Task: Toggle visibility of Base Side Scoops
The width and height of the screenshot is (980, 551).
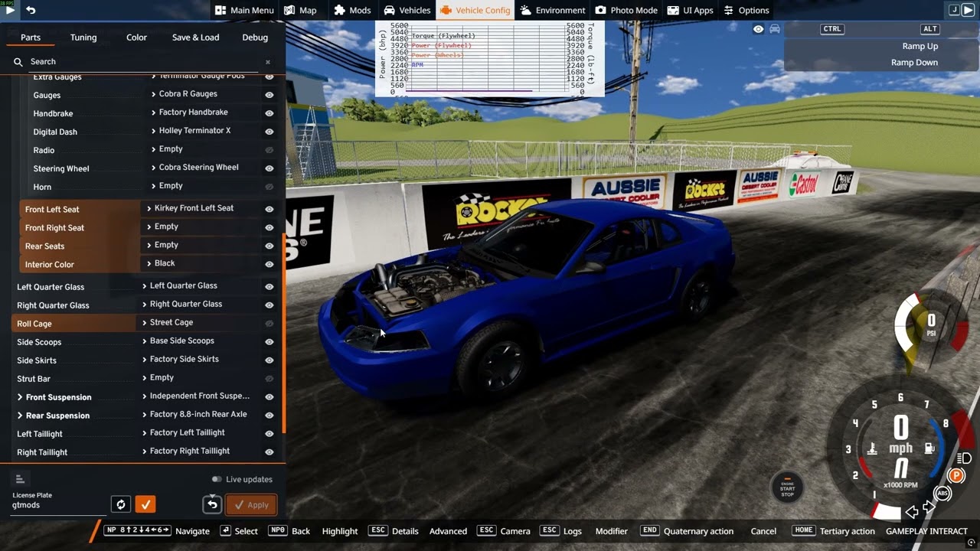Action: click(x=269, y=341)
